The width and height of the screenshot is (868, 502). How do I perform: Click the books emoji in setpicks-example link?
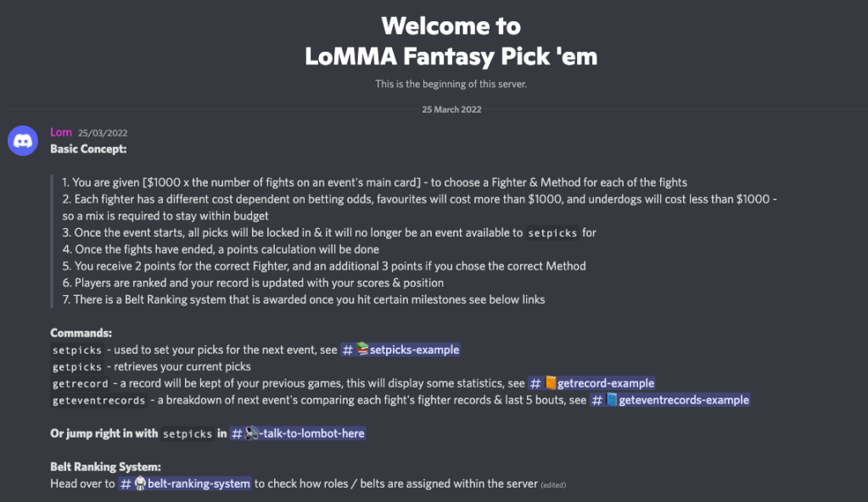coord(362,349)
